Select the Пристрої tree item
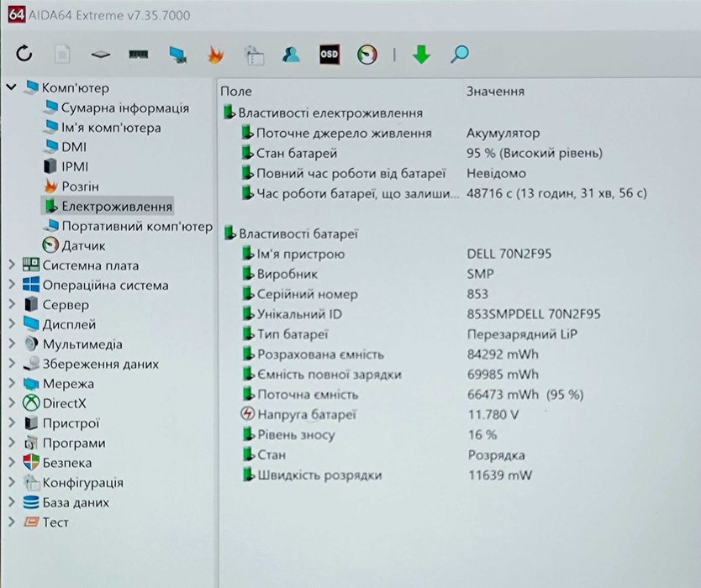 (x=61, y=423)
